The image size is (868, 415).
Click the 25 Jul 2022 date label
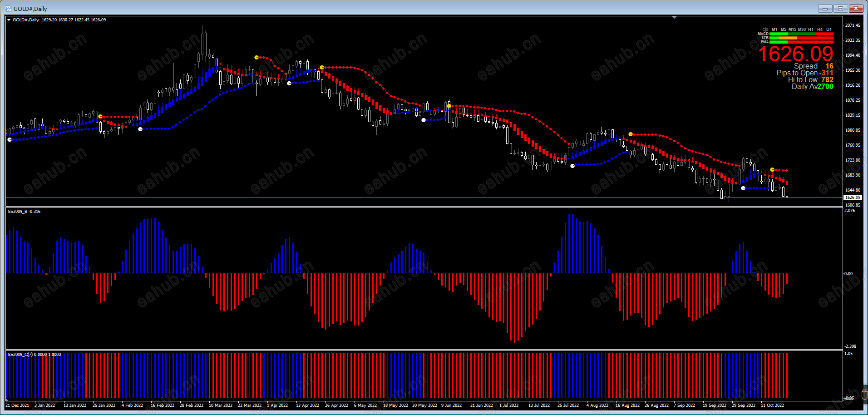tap(568, 405)
